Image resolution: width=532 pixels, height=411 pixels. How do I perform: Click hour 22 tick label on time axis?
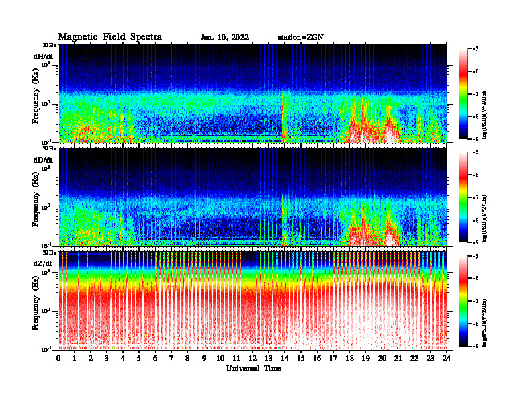click(414, 359)
